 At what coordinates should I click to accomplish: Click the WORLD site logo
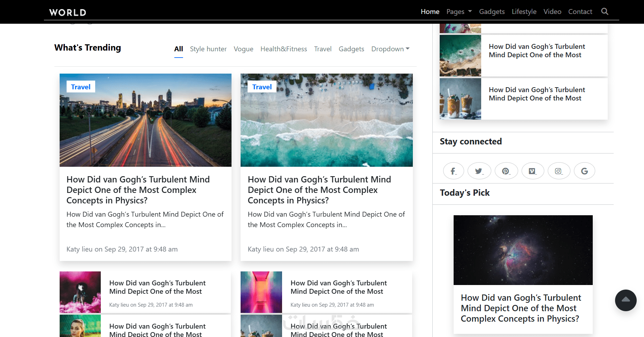coord(68,13)
